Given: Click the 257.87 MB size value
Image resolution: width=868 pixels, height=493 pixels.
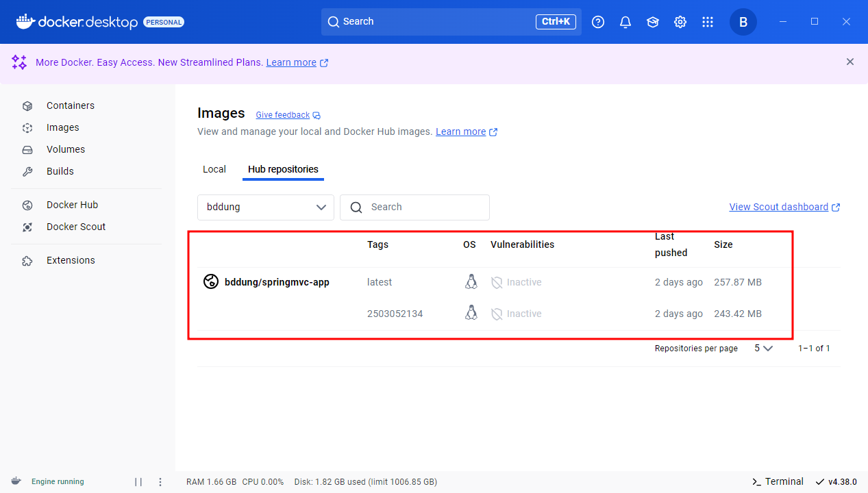Looking at the screenshot, I should pyautogui.click(x=738, y=282).
